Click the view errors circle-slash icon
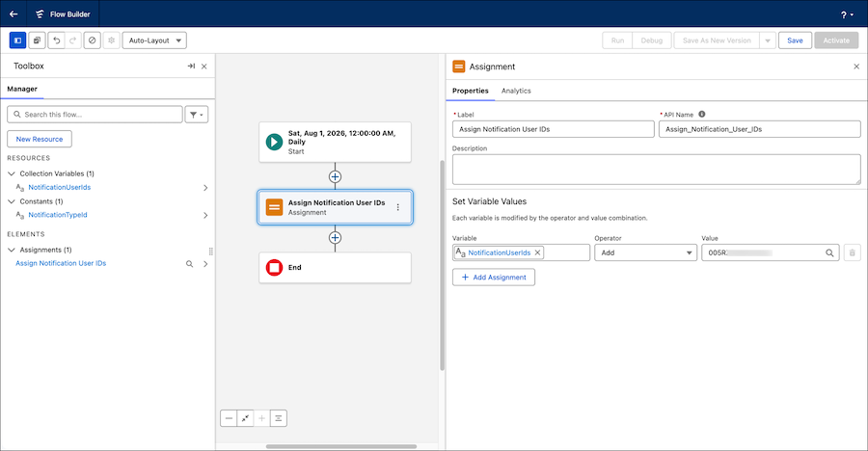868x451 pixels. [93, 40]
